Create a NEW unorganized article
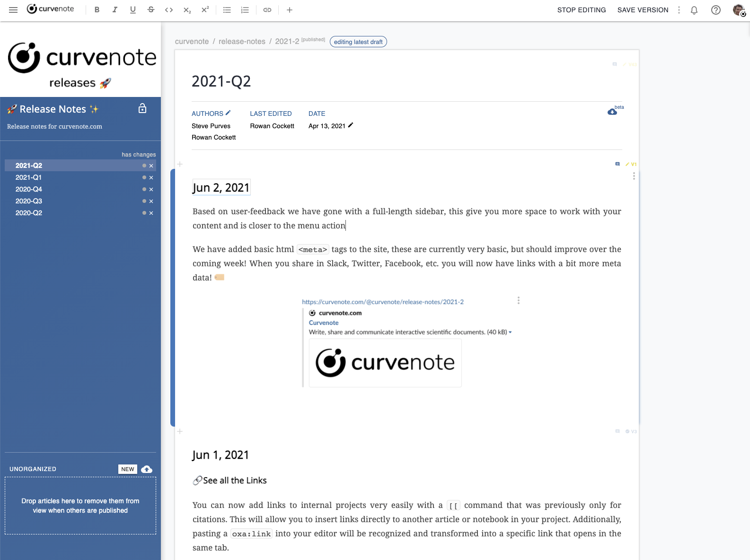 128,469
